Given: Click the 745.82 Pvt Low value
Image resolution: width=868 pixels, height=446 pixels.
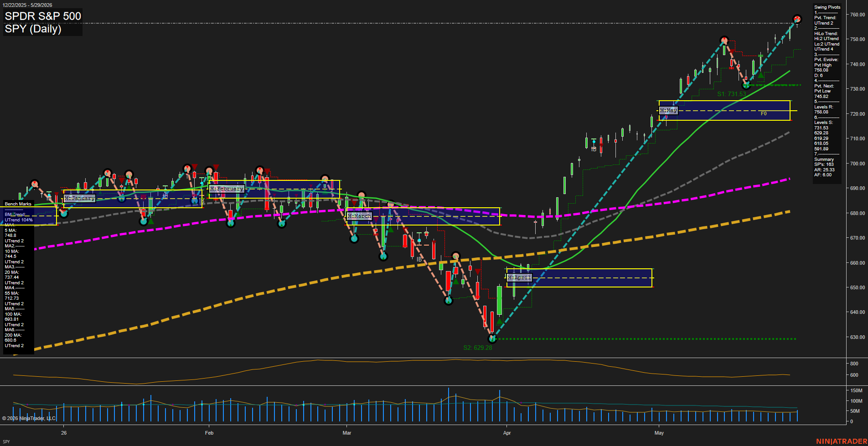Looking at the screenshot, I should click(821, 97).
